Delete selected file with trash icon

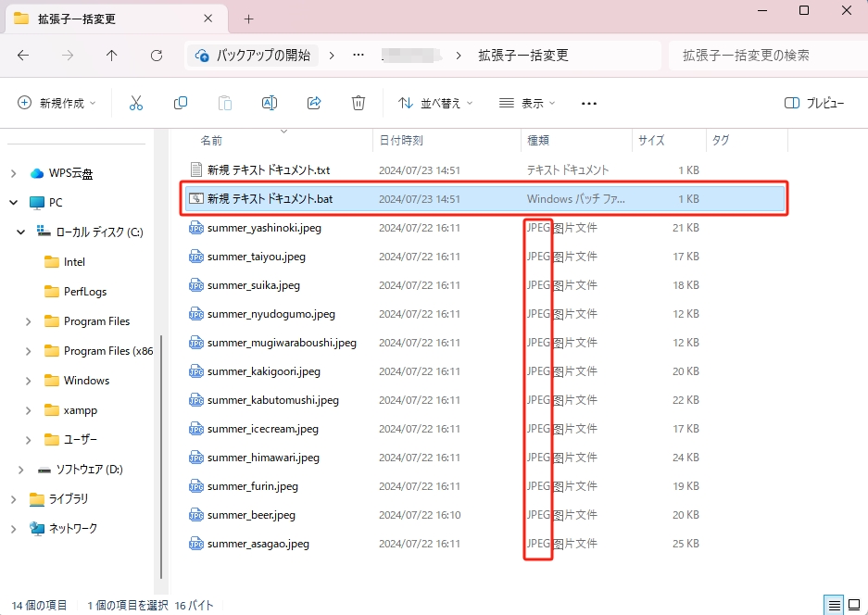click(x=359, y=103)
